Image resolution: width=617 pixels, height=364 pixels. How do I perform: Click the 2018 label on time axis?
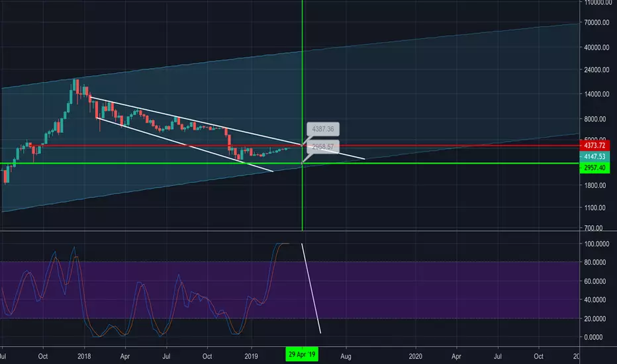tap(84, 356)
